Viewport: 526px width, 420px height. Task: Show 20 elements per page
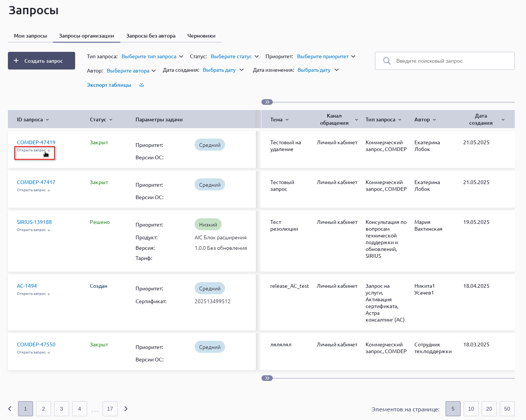click(489, 409)
